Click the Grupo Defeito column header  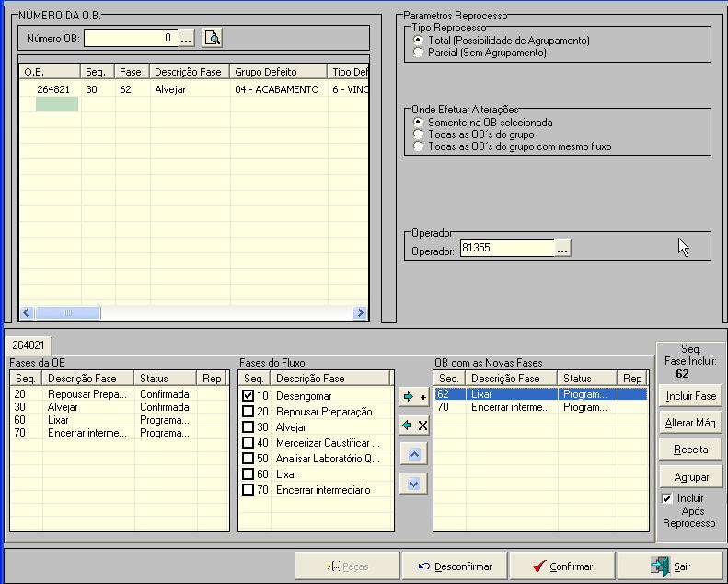(278, 72)
